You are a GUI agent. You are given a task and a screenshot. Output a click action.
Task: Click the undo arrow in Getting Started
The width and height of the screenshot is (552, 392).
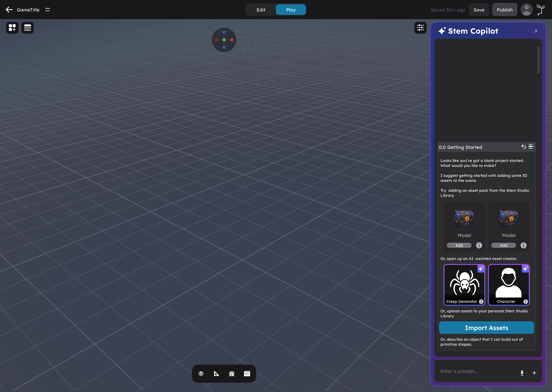coord(524,147)
